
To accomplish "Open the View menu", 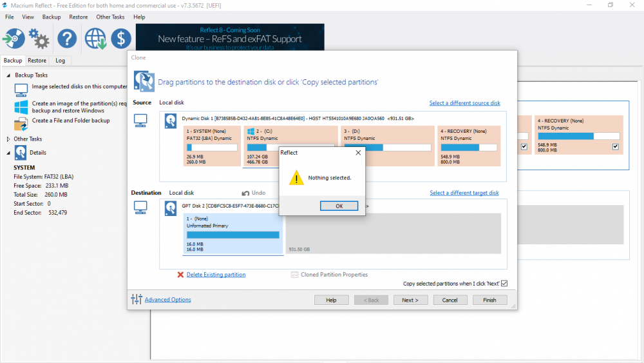I will (x=28, y=17).
